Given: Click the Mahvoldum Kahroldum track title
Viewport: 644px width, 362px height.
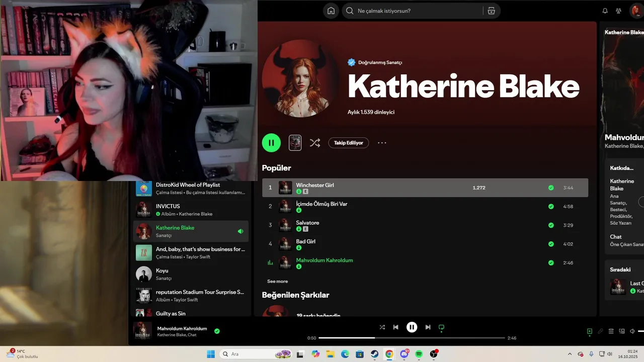Looking at the screenshot, I should click(325, 260).
